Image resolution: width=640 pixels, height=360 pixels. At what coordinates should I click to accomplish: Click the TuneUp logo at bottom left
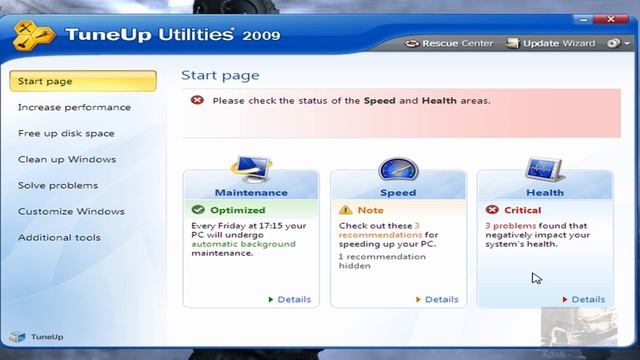36,337
